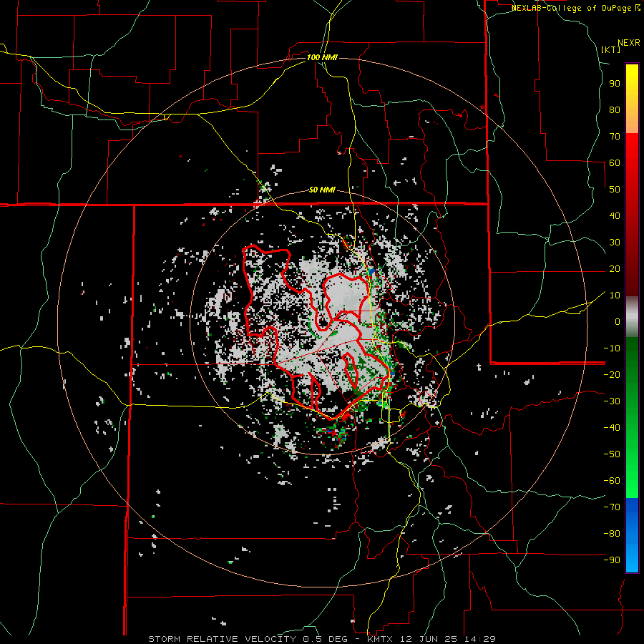The image size is (644, 644).
Task: Click the "NEXLAB-College of DuPage" credit text
Action: pos(572,8)
